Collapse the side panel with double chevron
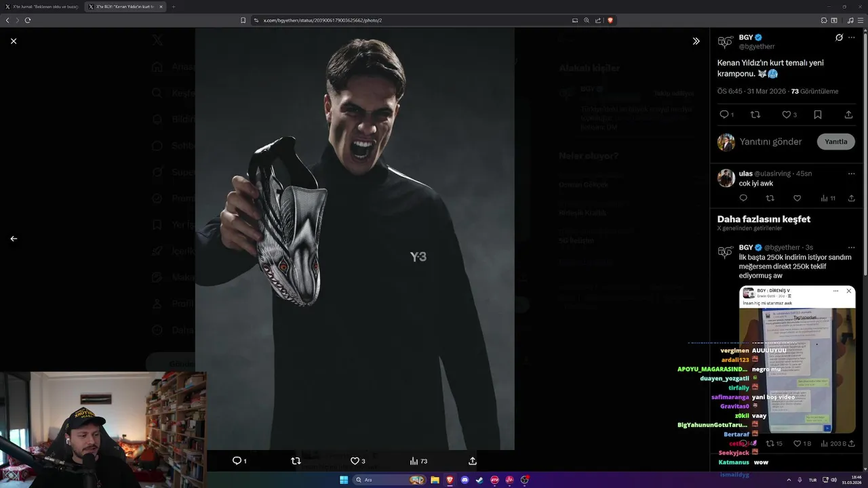Viewport: 868px width, 488px height. click(x=696, y=41)
